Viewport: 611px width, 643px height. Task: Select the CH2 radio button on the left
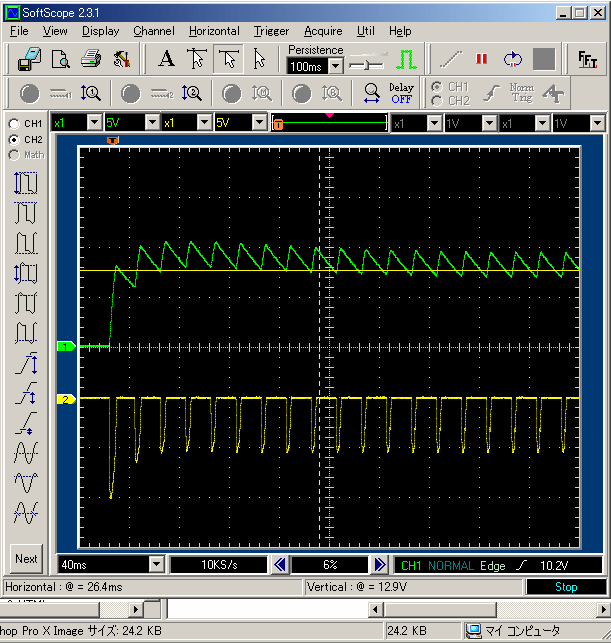[x=14, y=139]
